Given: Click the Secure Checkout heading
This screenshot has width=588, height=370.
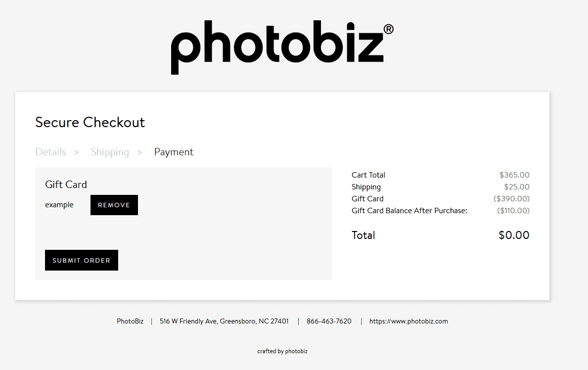Looking at the screenshot, I should click(x=90, y=122).
